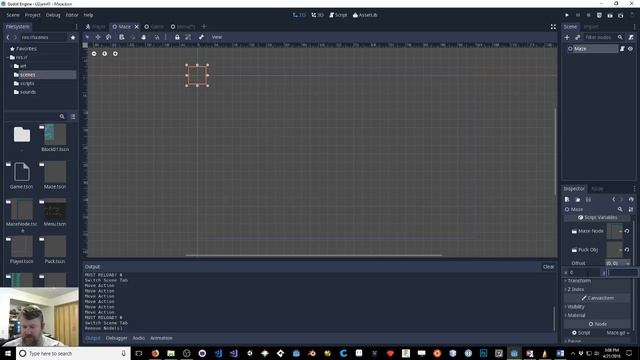
Task: Select the Rotate Mode tool
Action: click(109, 37)
